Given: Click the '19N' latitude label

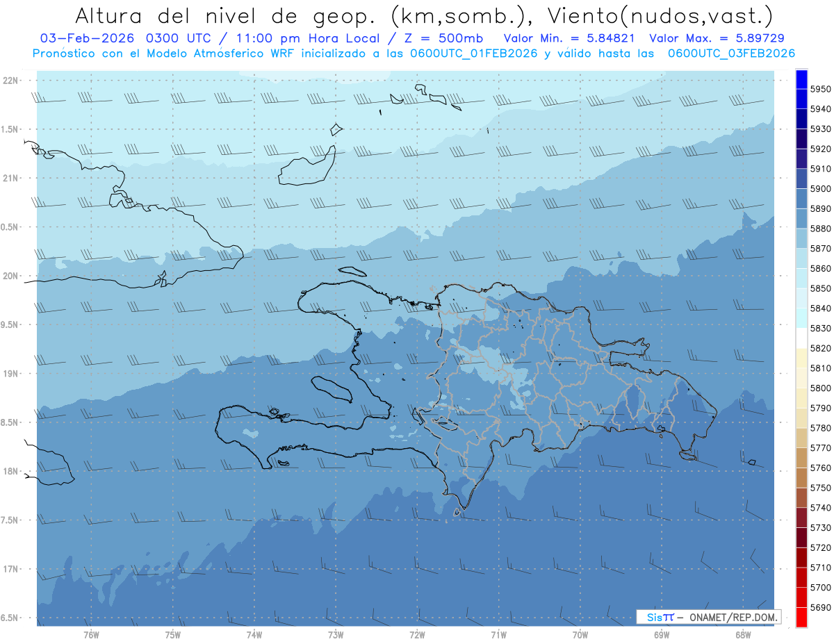Looking at the screenshot, I should click(x=10, y=374).
